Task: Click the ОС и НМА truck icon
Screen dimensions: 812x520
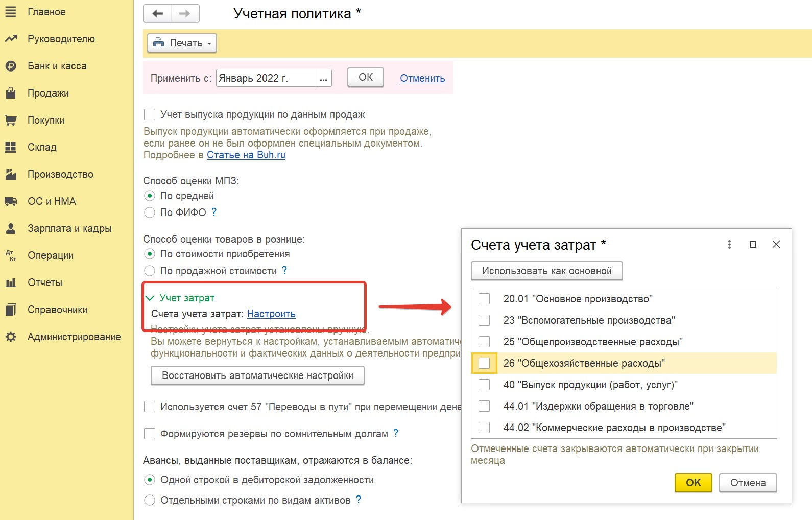Action: 11,201
